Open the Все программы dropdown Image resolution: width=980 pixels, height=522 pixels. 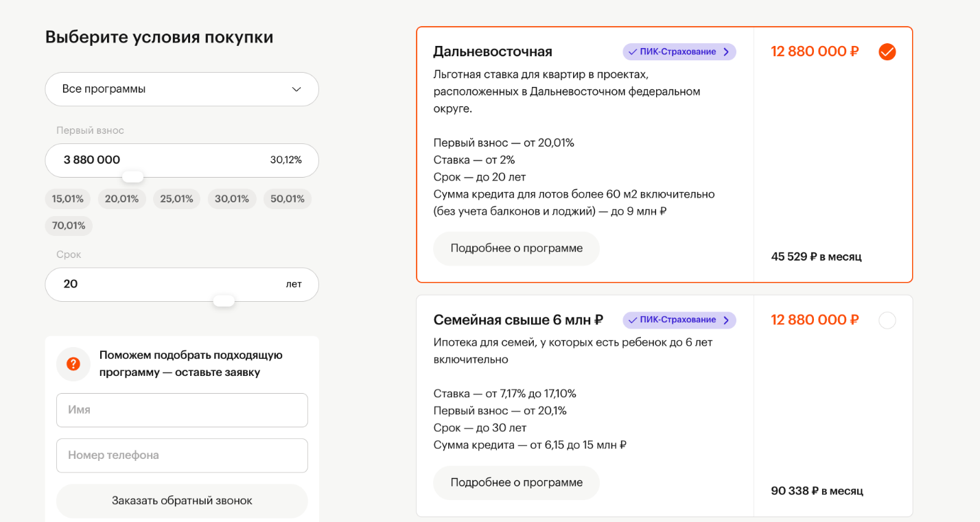tap(182, 89)
